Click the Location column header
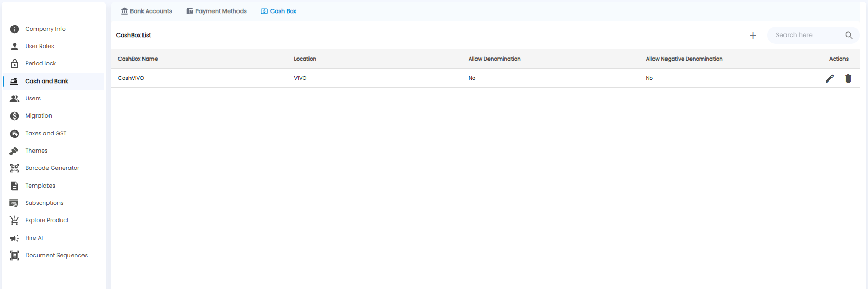This screenshot has height=289, width=868. coord(305,59)
